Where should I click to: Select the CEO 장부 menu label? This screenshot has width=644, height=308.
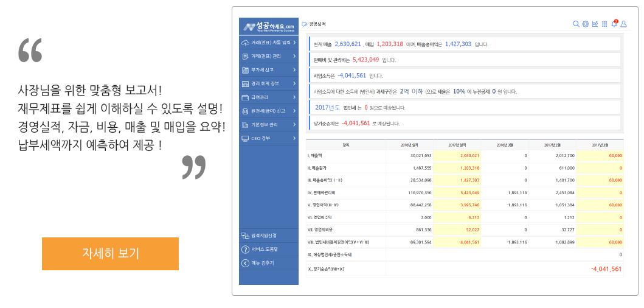tap(260, 139)
